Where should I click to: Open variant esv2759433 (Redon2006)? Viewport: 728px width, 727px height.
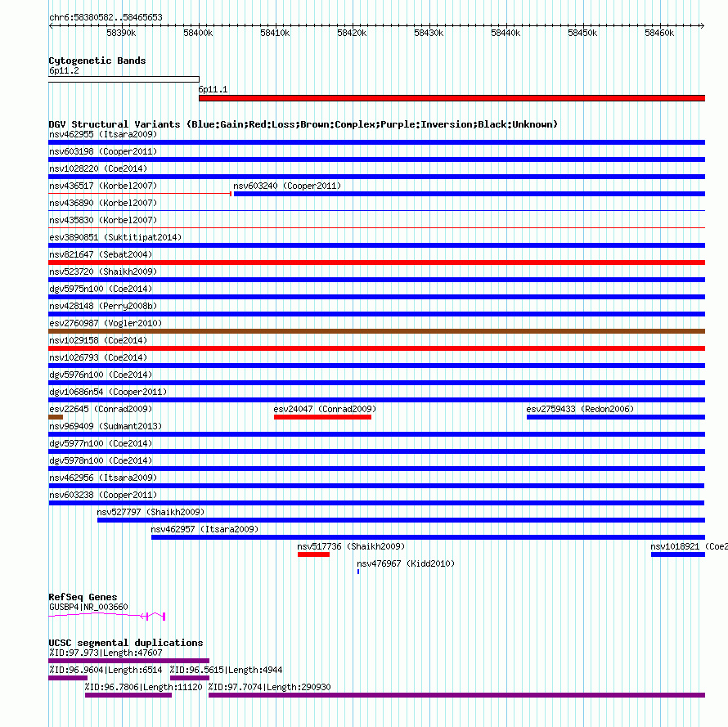click(580, 409)
